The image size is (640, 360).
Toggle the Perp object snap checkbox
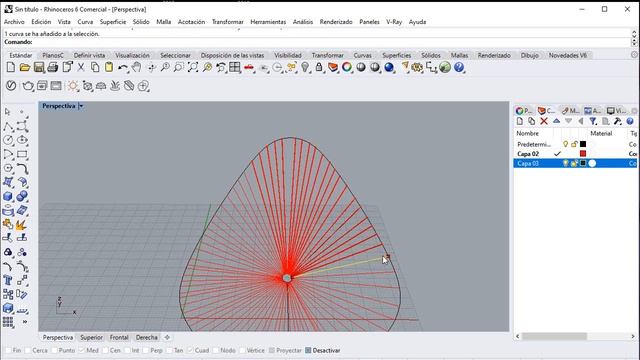click(146, 350)
